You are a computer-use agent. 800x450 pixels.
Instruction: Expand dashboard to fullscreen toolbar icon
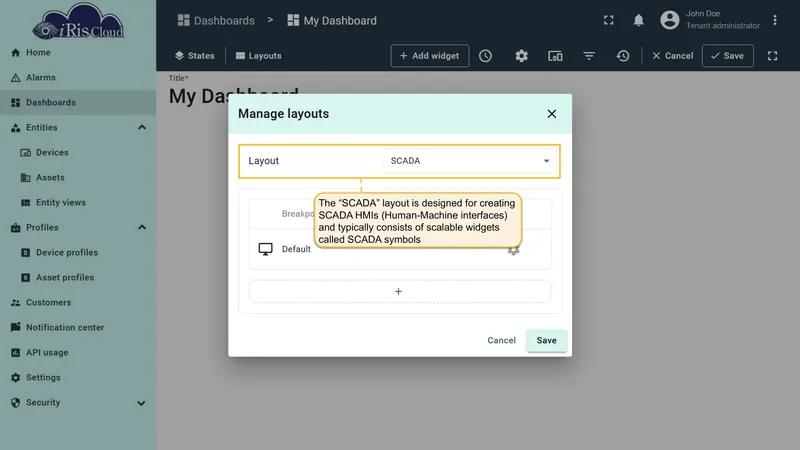(772, 56)
